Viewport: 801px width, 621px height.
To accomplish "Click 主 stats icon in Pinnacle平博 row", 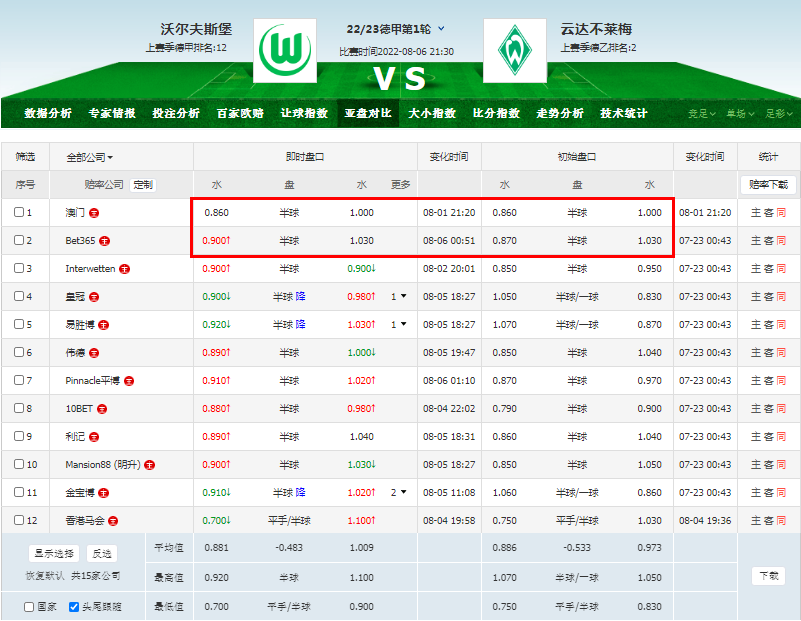I will pos(756,380).
